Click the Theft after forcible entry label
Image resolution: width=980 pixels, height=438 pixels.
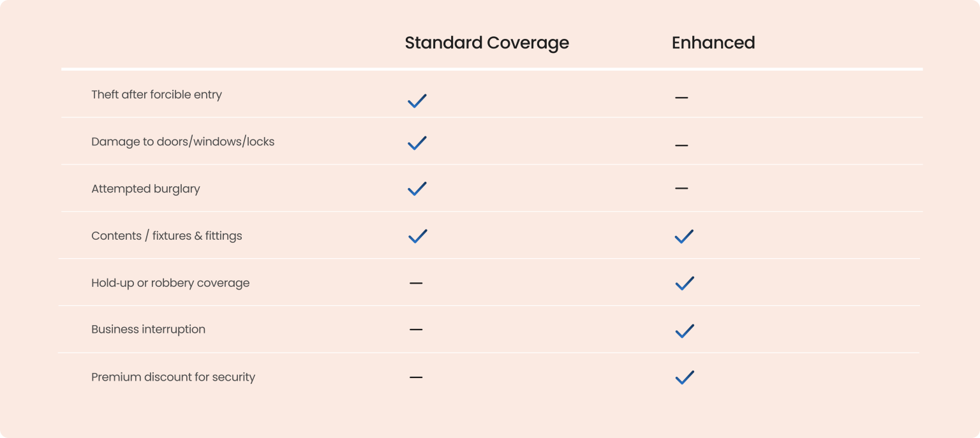pos(156,94)
